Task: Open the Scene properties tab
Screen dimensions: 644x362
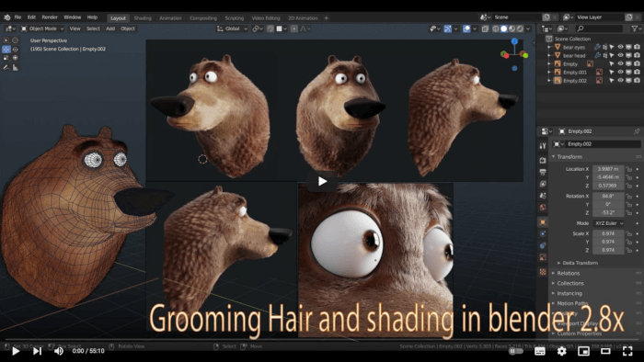Action: (543, 196)
